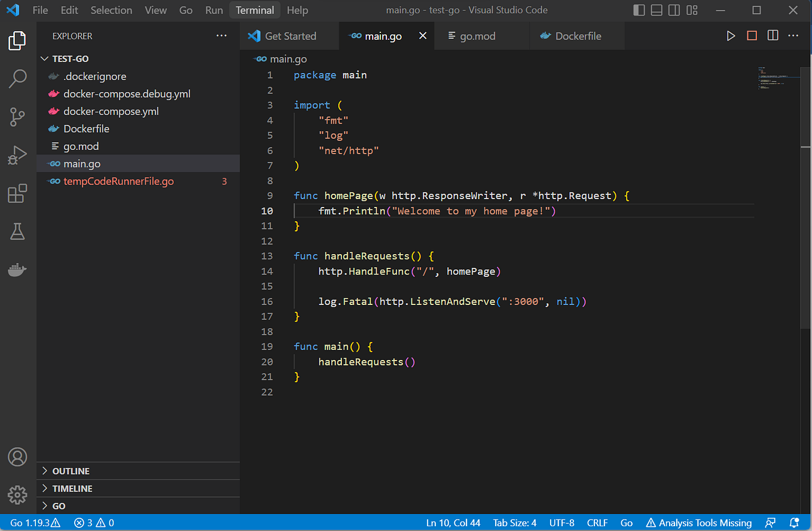Image resolution: width=812 pixels, height=531 pixels.
Task: Click Analysis Tools Missing warning
Action: 698,523
